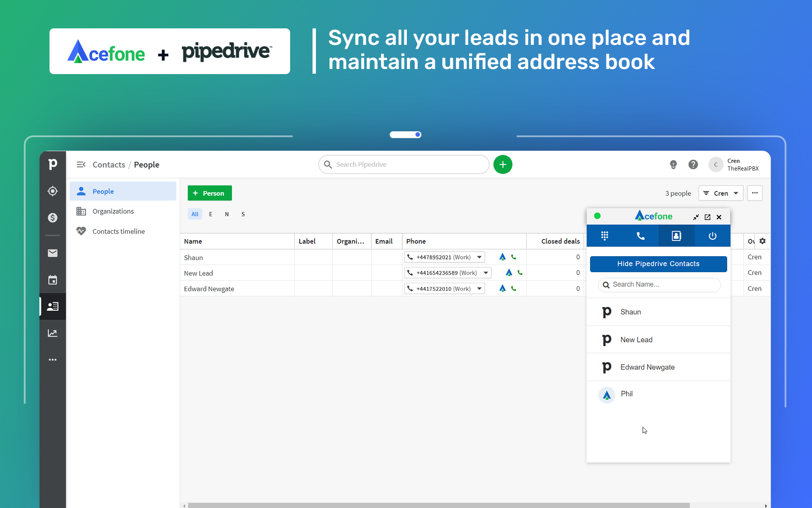The image size is (812, 508).
Task: Select People in Contacts menu
Action: click(x=123, y=191)
